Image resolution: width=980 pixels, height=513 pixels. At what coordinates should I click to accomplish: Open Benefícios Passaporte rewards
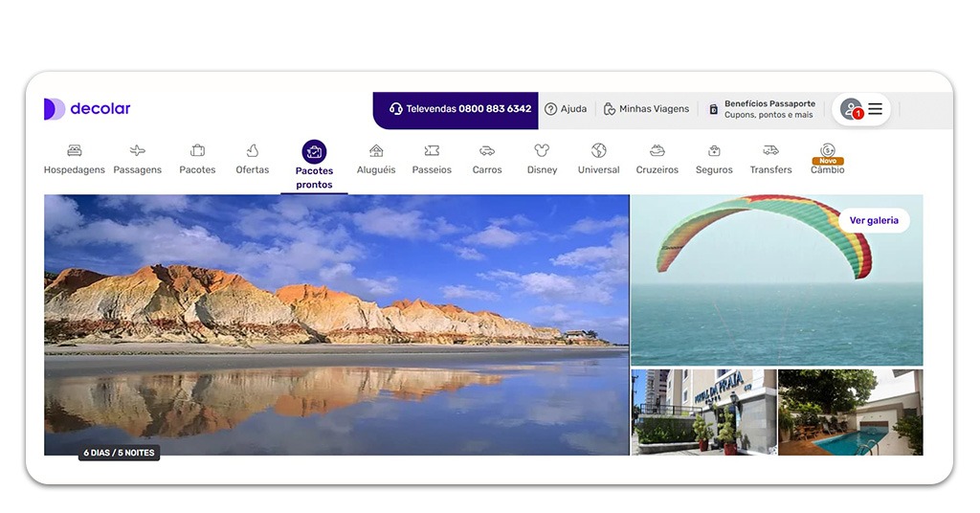762,109
